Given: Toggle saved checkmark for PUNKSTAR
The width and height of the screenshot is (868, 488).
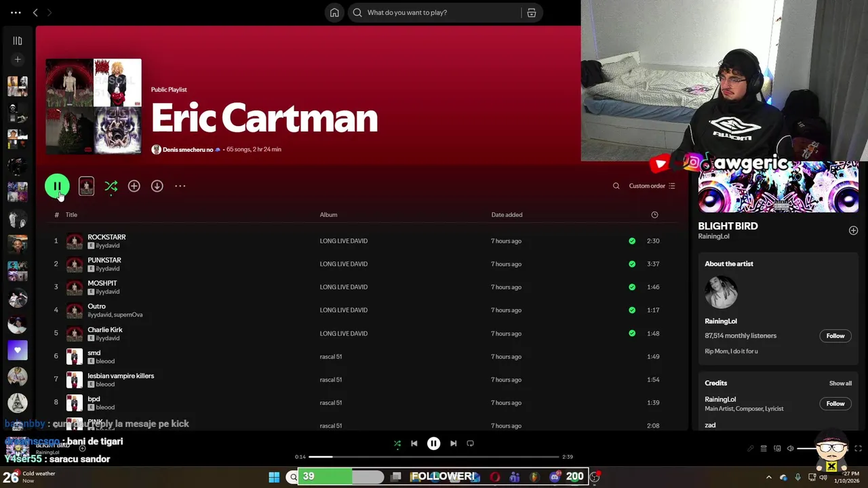Looking at the screenshot, I should click(632, 264).
